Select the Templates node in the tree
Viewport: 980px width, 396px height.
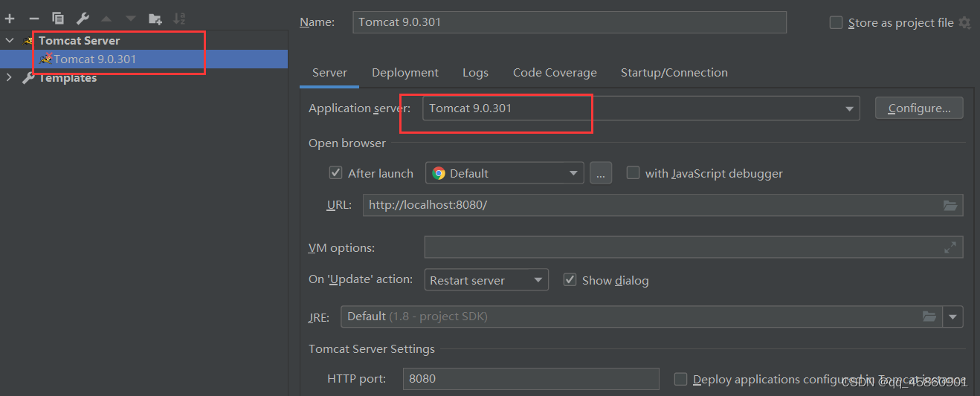click(68, 77)
